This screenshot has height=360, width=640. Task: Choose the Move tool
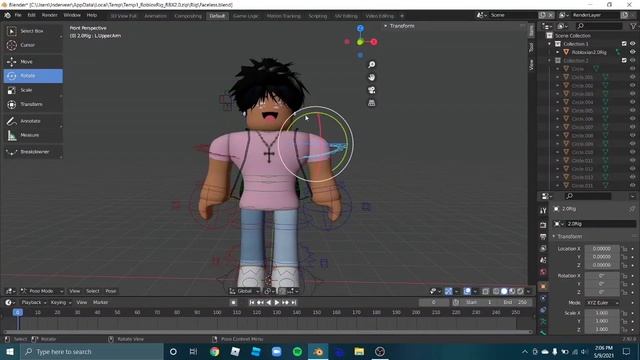[x=33, y=62]
